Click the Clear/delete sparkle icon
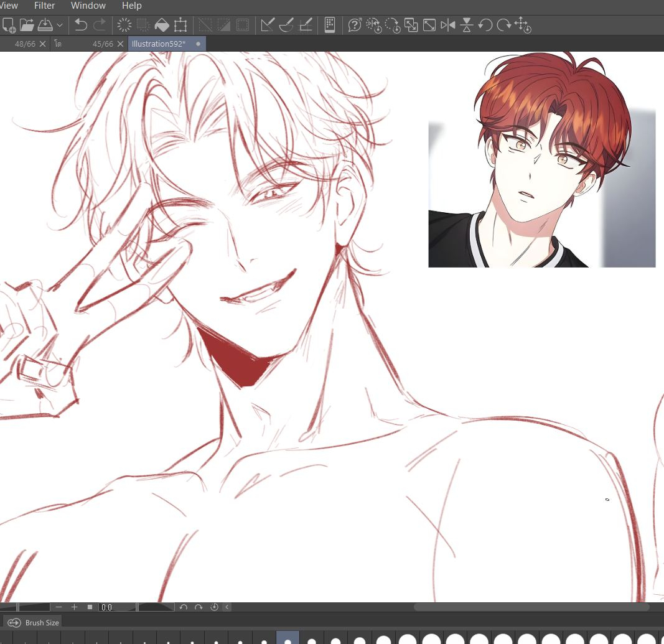664x644 pixels. (124, 26)
